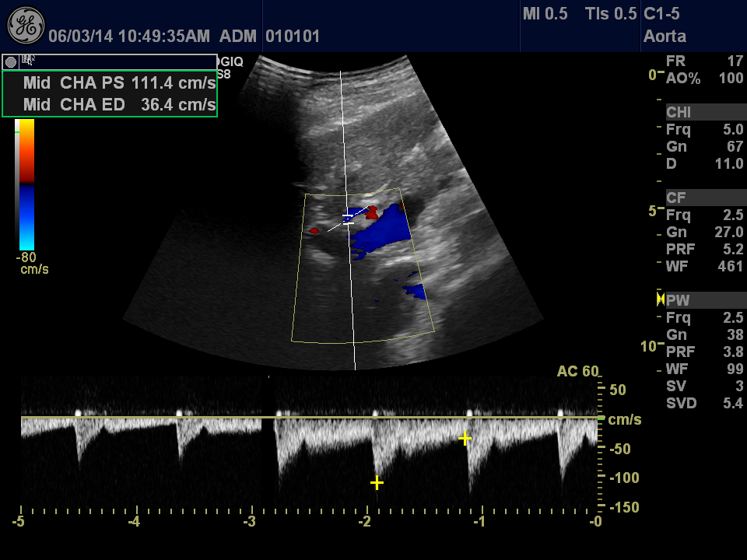This screenshot has width=747, height=560.
Task: Click the round gray button in measurement window
Action: click(x=11, y=61)
